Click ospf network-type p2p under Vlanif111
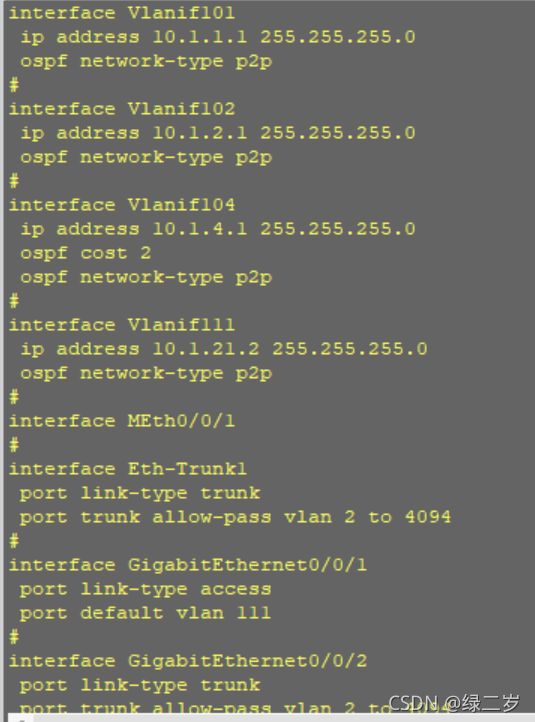 coord(146,373)
